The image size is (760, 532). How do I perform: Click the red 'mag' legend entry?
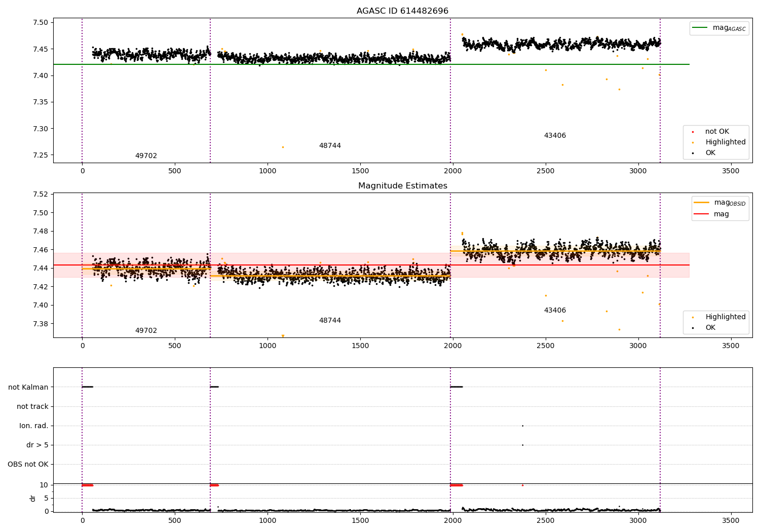(712, 214)
